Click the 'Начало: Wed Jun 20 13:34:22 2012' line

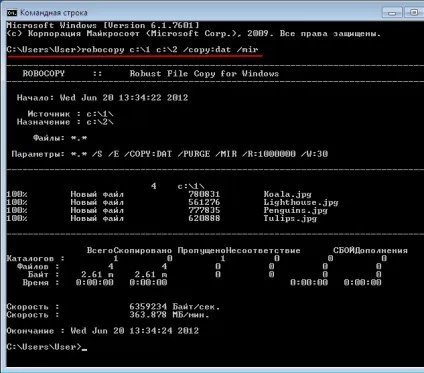pyautogui.click(x=102, y=98)
